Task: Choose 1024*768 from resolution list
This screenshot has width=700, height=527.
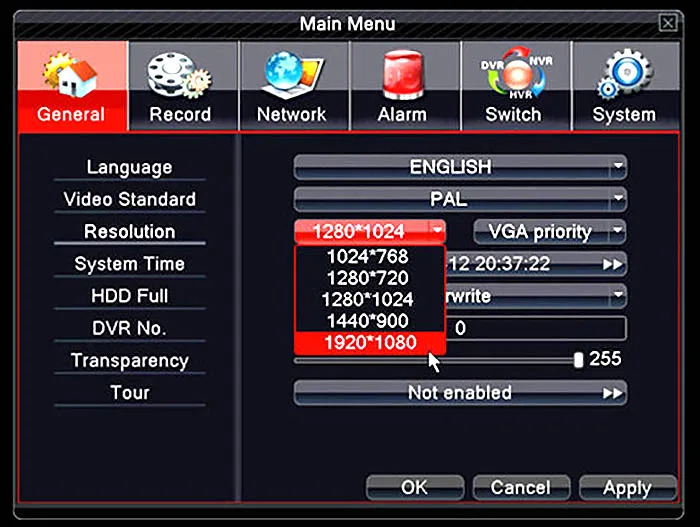Action: click(370, 255)
